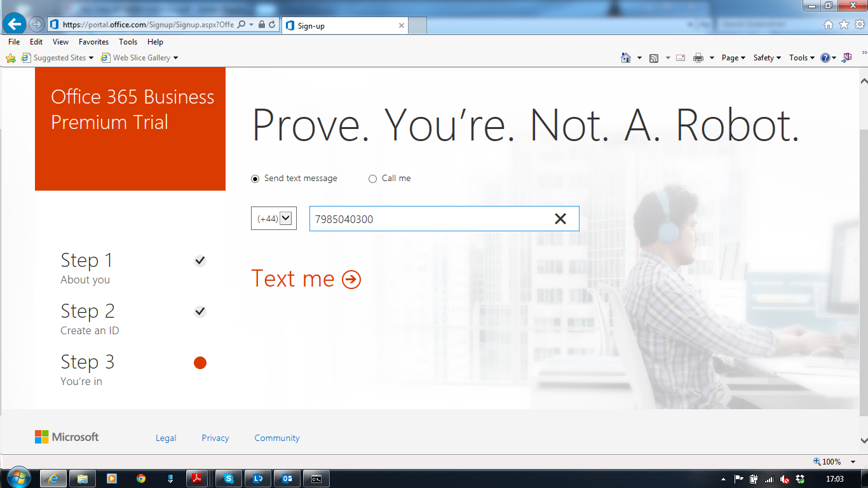Viewport: 868px width, 488px height.
Task: Show address bar autocomplete dropdown arrow
Action: (x=252, y=25)
